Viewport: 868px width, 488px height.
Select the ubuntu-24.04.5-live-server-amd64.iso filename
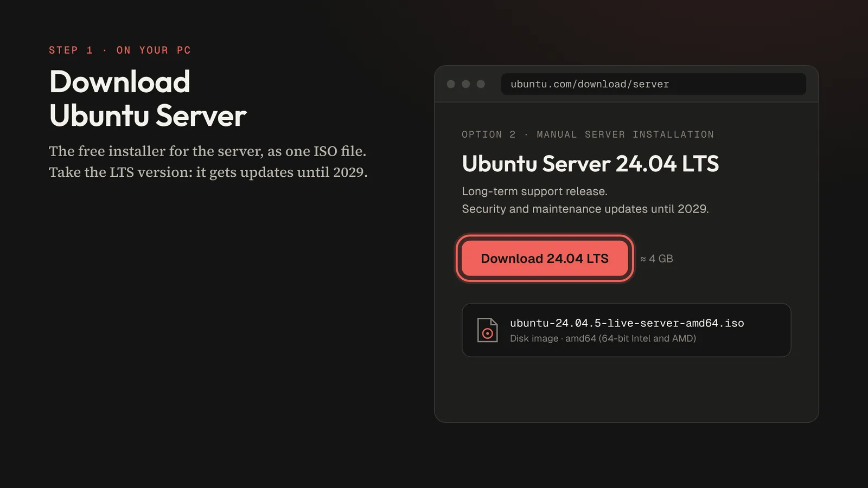[627, 323]
